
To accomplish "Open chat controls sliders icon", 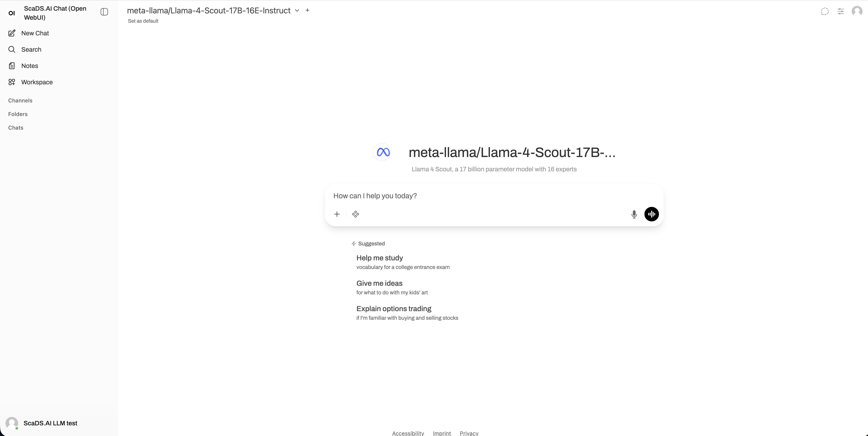I will pos(841,11).
